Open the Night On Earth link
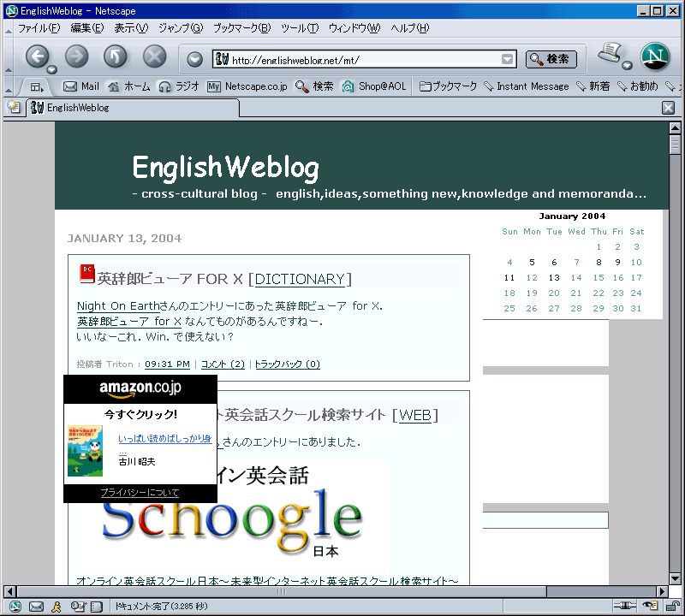The image size is (685, 616). click(118, 305)
